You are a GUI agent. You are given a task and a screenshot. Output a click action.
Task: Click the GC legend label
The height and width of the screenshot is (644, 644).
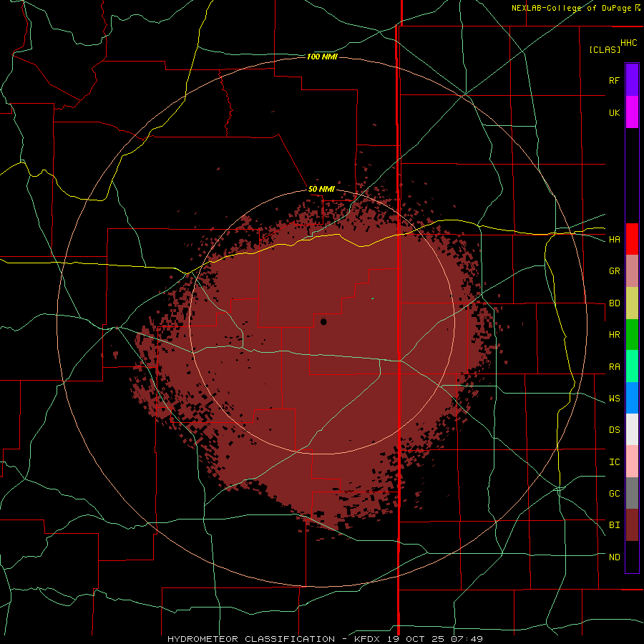click(x=614, y=494)
